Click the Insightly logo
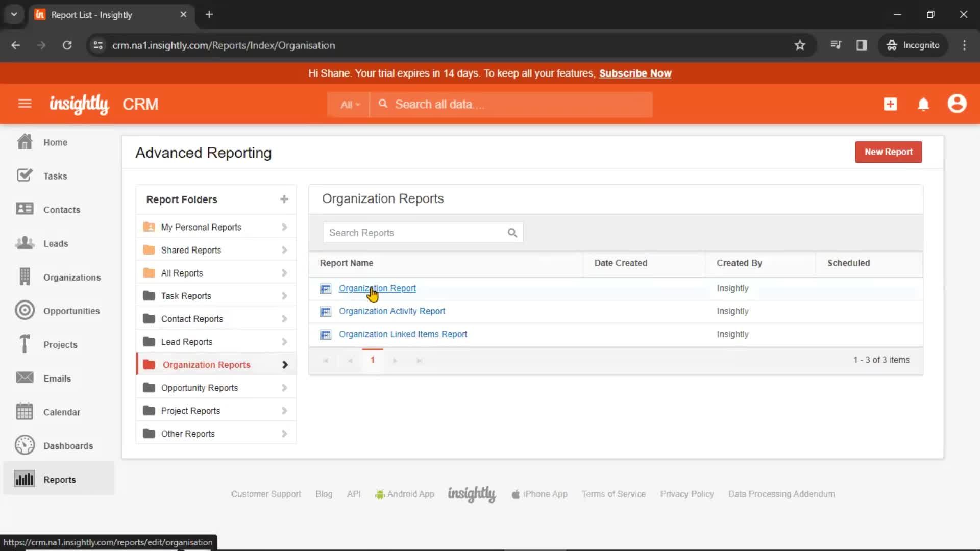Screen dimensions: 980x551 click(79, 104)
